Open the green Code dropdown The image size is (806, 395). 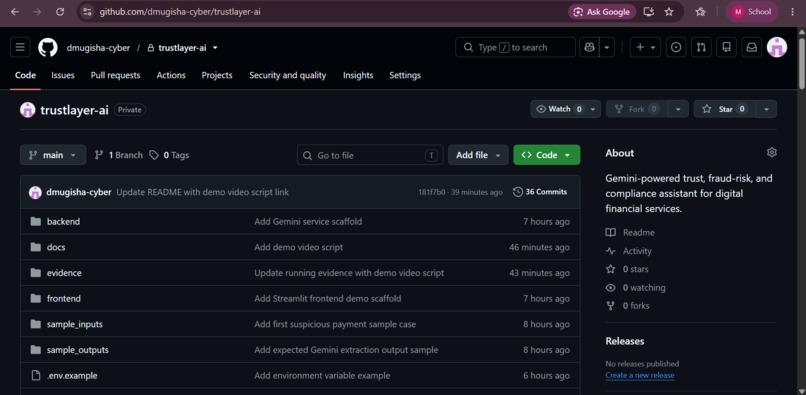[x=546, y=155]
